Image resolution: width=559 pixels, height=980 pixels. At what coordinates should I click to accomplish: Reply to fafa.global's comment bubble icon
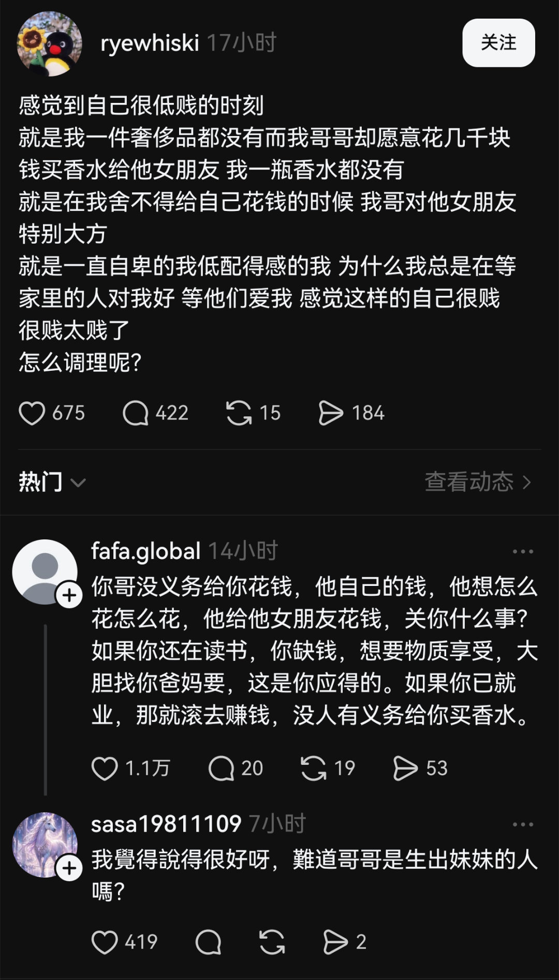click(222, 768)
